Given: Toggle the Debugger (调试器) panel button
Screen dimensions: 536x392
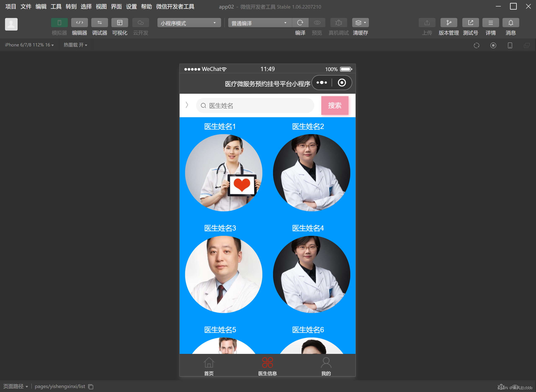Looking at the screenshot, I should [99, 23].
